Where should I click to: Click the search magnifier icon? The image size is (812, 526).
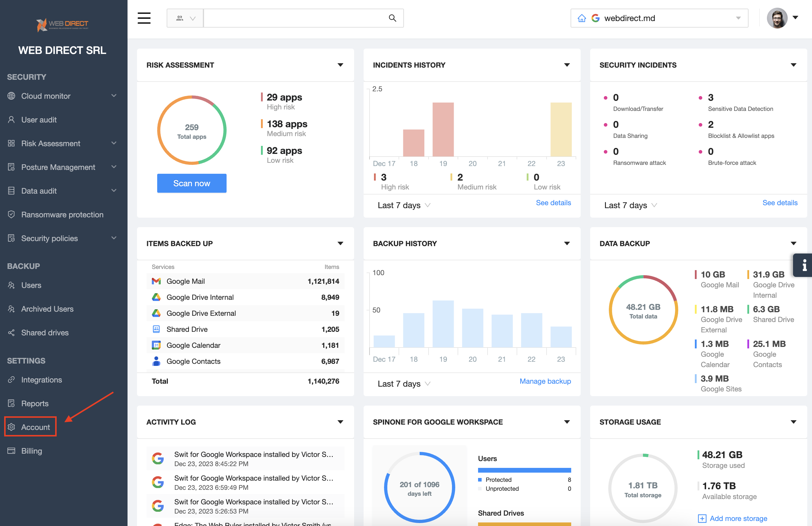[x=392, y=18]
